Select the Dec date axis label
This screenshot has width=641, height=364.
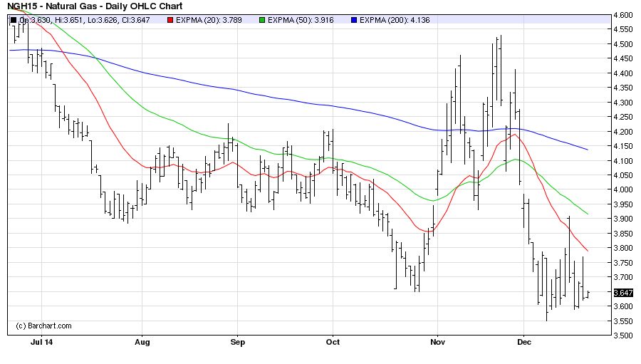[523, 342]
